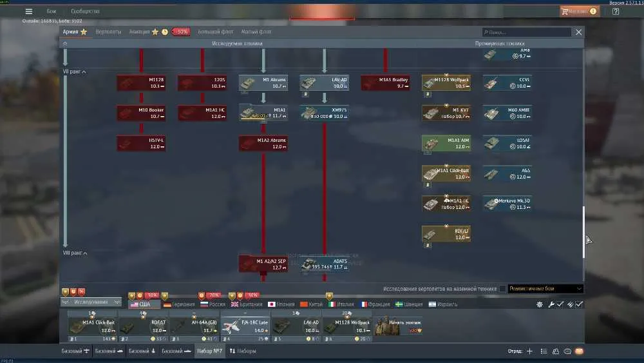644x363 pixels.
Task: Collapse tree with double chevron header
Action: [65, 43]
